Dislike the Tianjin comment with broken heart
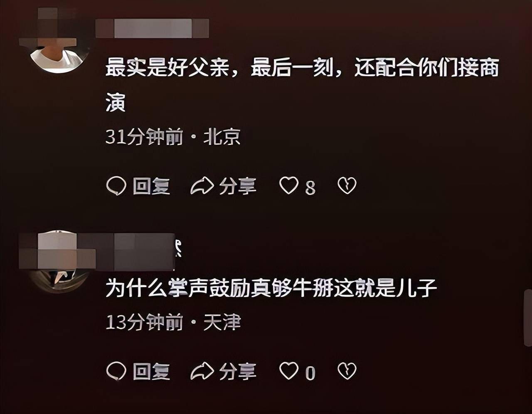This screenshot has height=414, width=532. point(347,371)
